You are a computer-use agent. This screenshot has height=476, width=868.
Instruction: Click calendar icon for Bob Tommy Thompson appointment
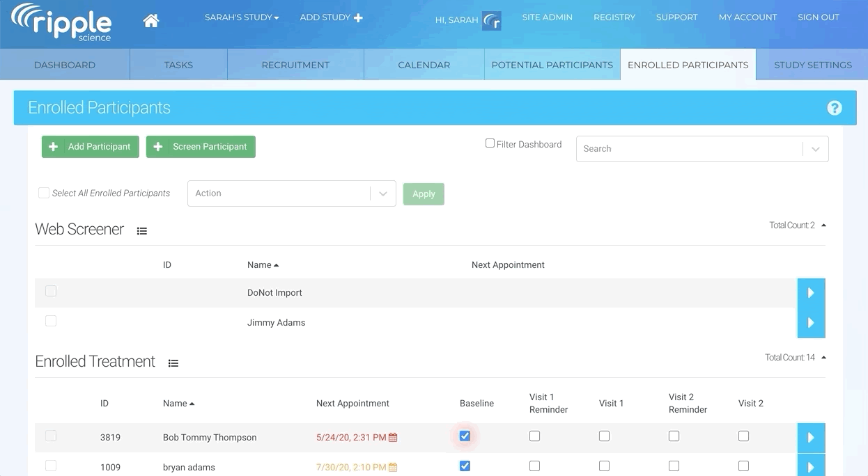(393, 438)
